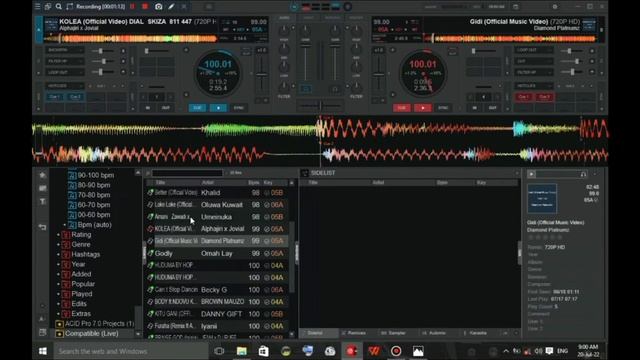Viewport: 640px width, 360px height.
Task: Open WPS Office icon on the taskbar
Action: point(374,351)
